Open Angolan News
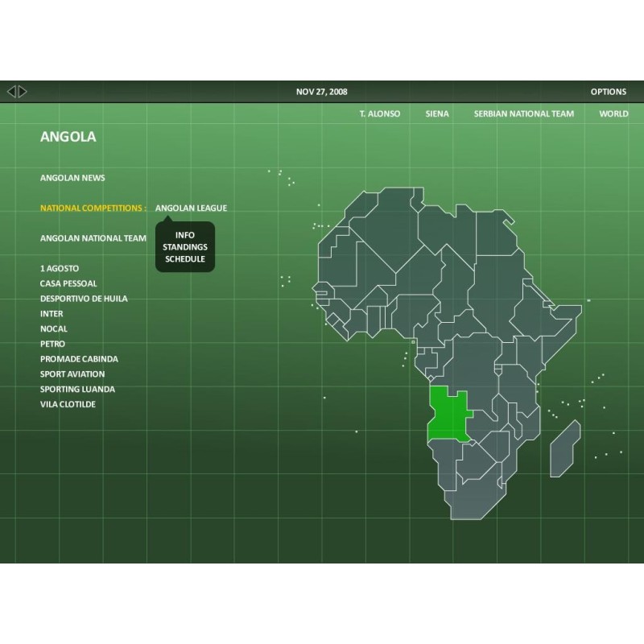Screen dimensions: 644x644 tap(72, 178)
